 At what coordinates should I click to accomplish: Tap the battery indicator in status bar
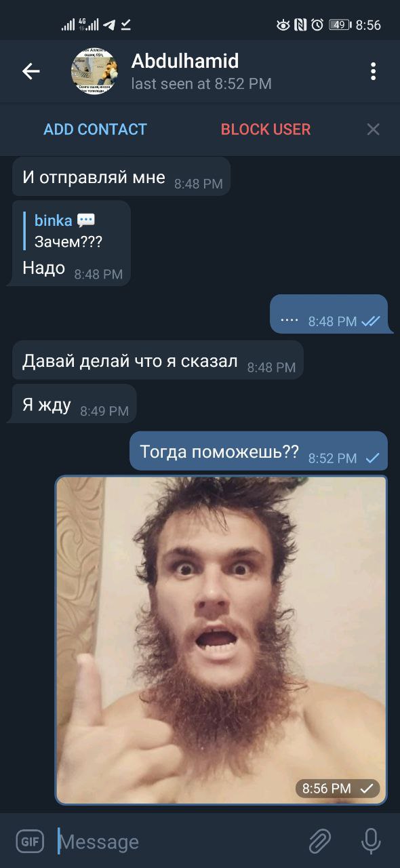(340, 25)
